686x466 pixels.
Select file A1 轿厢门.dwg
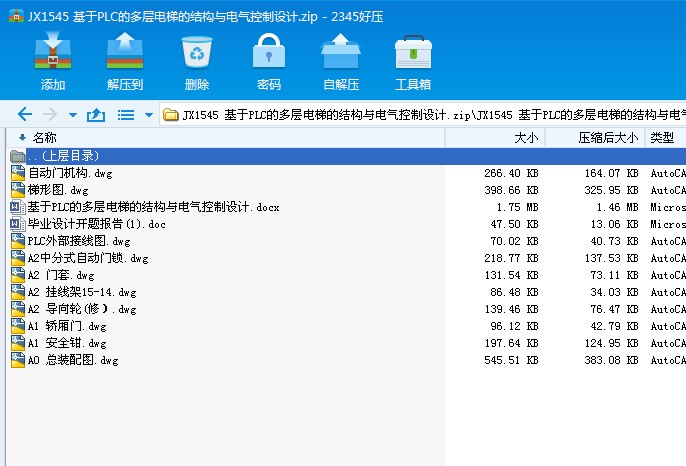click(x=67, y=326)
